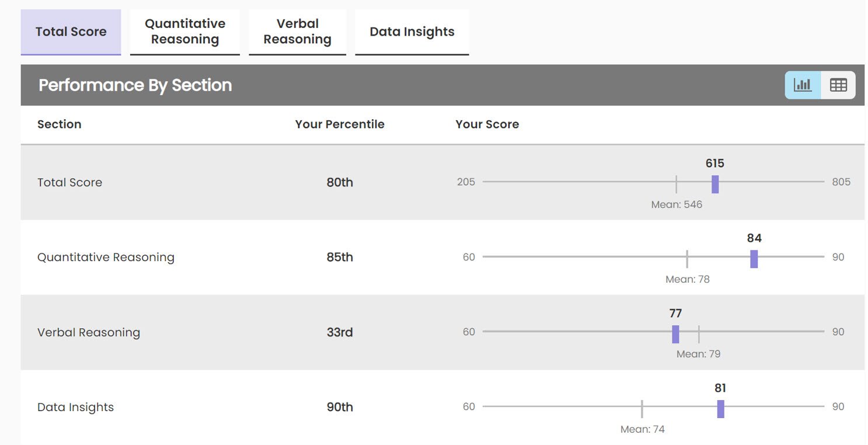
Task: Click the Mean: 546 tick mark
Action: point(676,184)
